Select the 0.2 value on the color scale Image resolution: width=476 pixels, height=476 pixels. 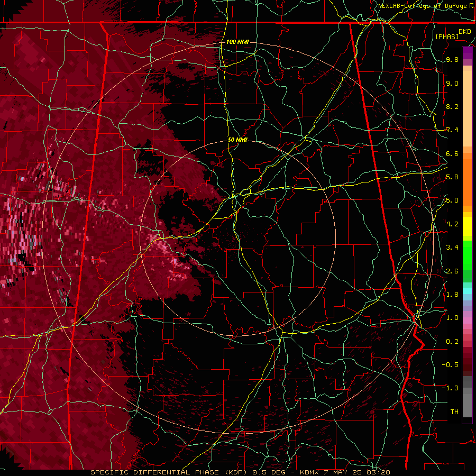coord(452,341)
